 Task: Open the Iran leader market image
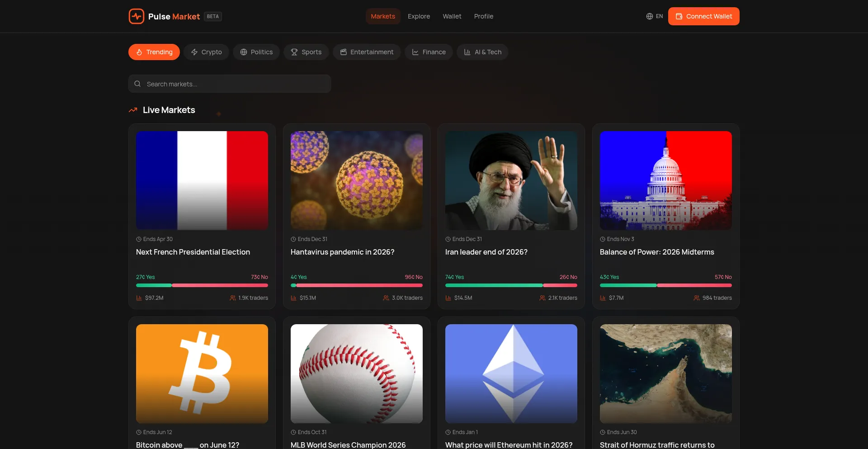click(511, 180)
